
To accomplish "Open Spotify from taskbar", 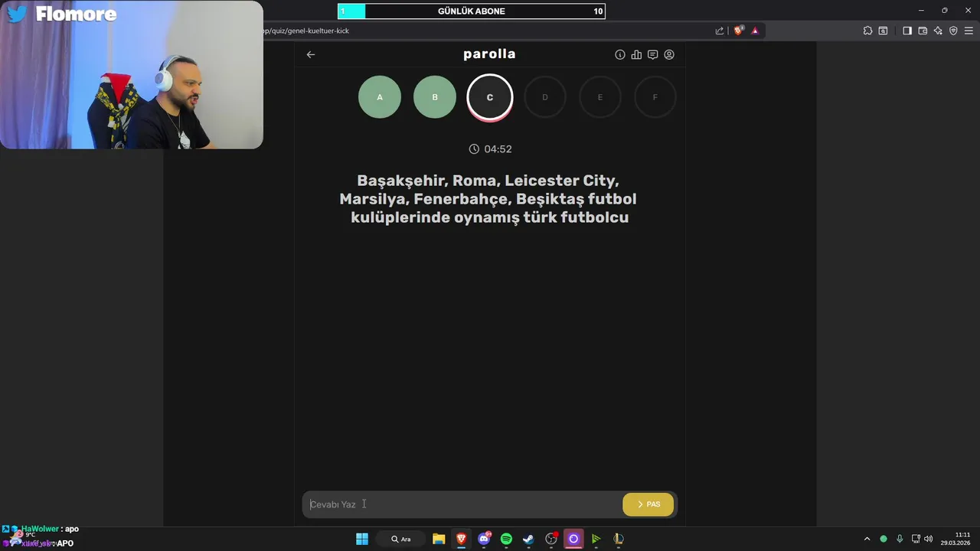I will pos(506,539).
